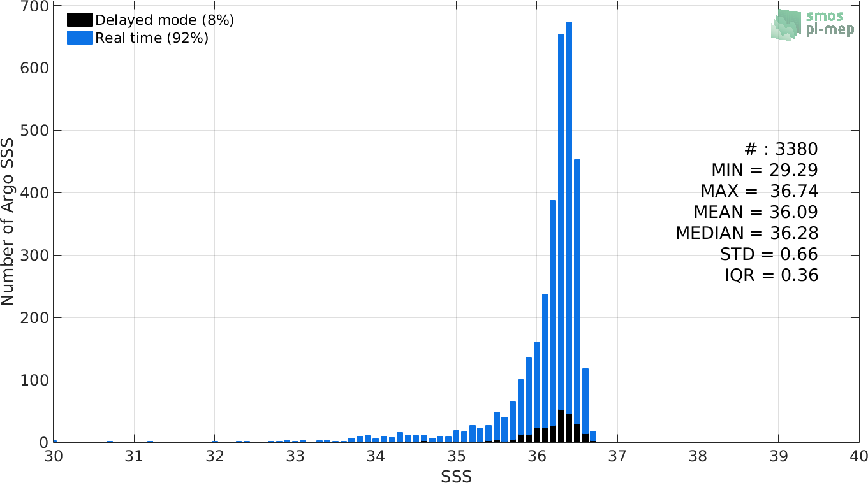Click x-axis tick label 37
Image resolution: width=868 pixels, height=483 pixels.
[617, 457]
